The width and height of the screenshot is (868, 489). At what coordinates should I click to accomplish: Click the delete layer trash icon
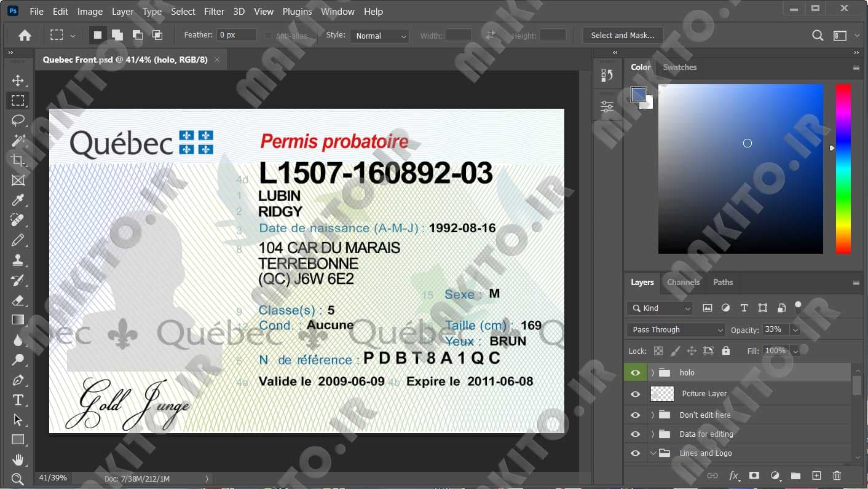click(837, 475)
